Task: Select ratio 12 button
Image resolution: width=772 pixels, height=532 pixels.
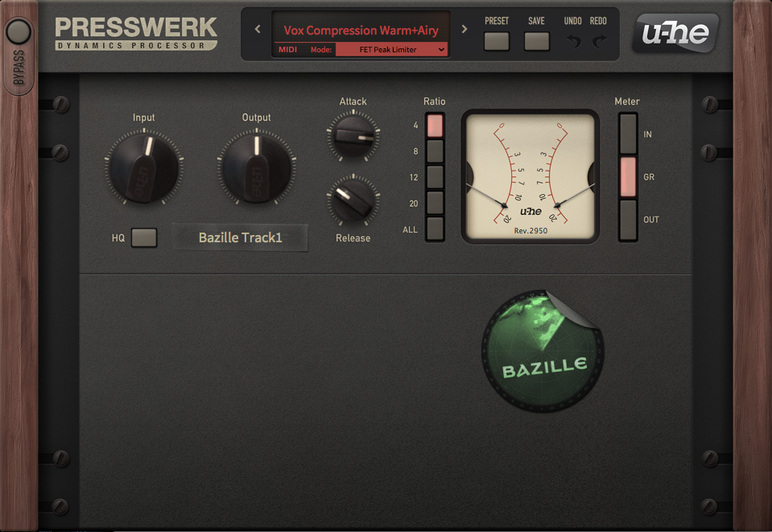Action: tap(435, 177)
